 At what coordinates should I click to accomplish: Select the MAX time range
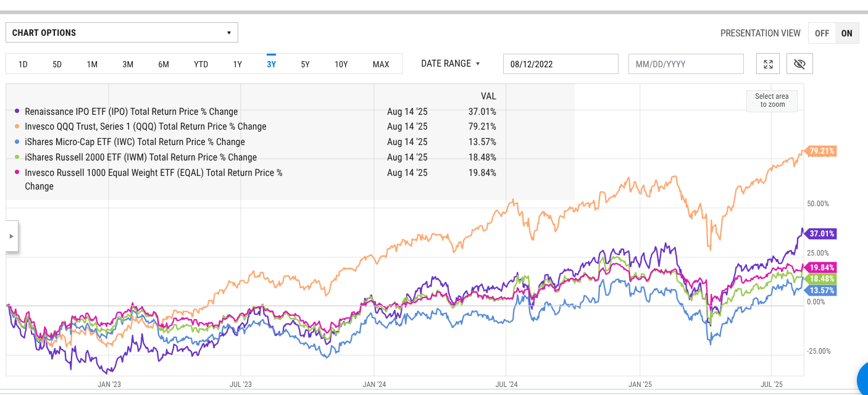point(381,64)
